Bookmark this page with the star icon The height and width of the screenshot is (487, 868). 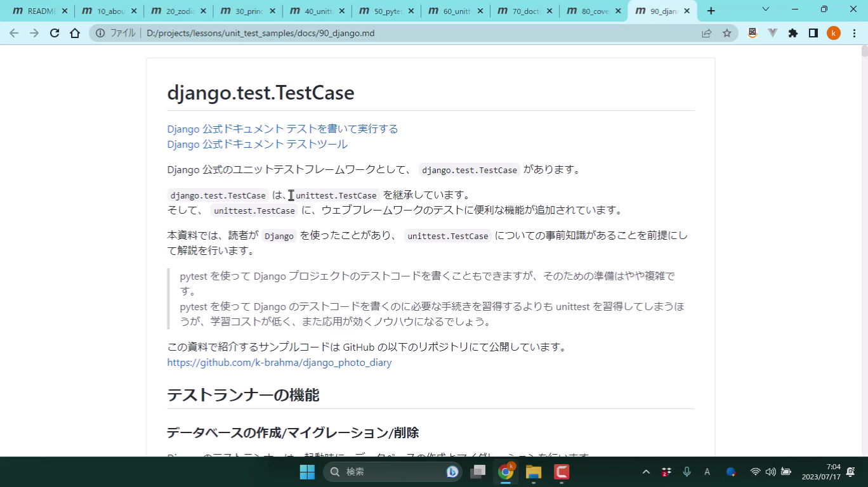coord(727,34)
